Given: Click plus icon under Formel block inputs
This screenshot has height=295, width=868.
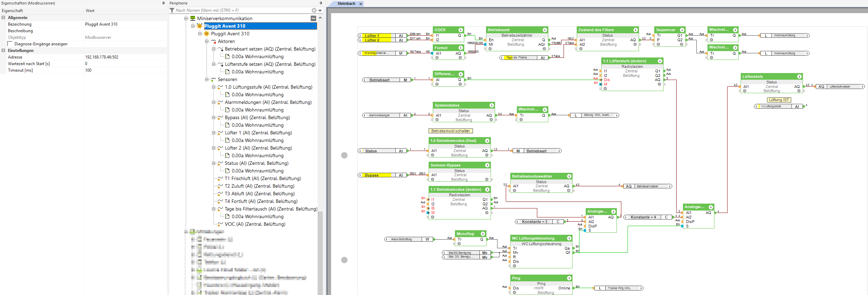Looking at the screenshot, I should tap(437, 58).
